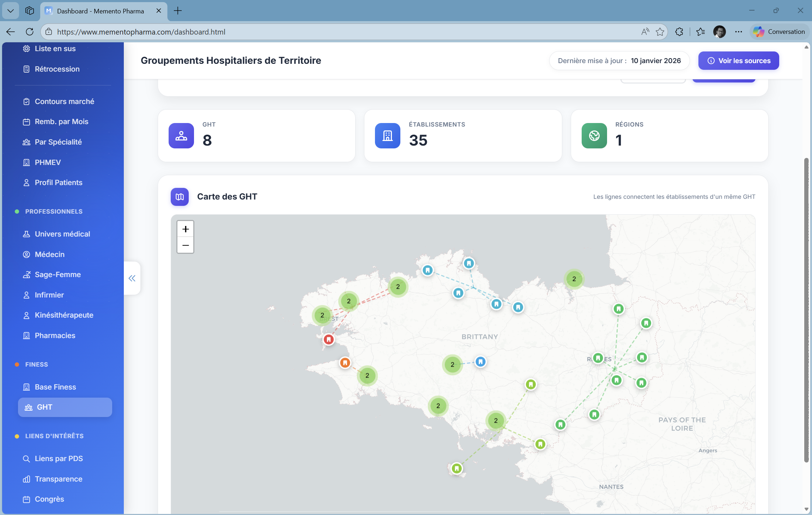Viewport: 812px width, 515px height.
Task: Collapse the sidebar with the double chevron
Action: tap(132, 278)
